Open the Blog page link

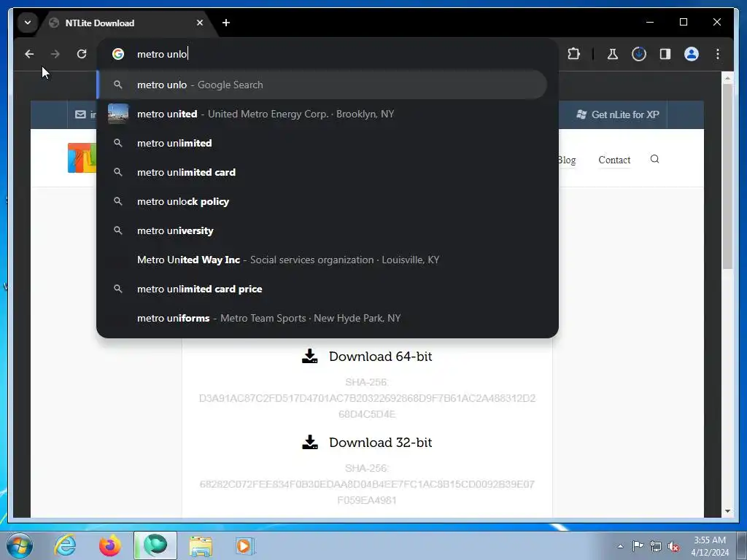[x=567, y=160]
